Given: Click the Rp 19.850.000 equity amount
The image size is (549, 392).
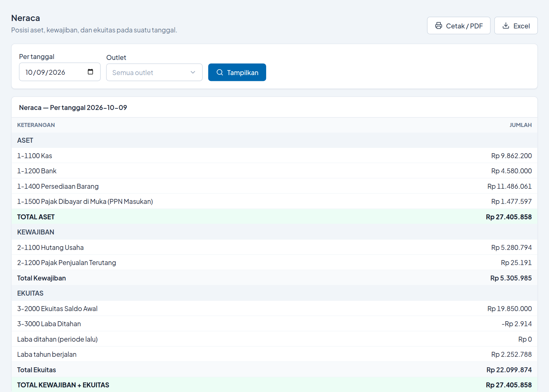Looking at the screenshot, I should click(509, 309).
